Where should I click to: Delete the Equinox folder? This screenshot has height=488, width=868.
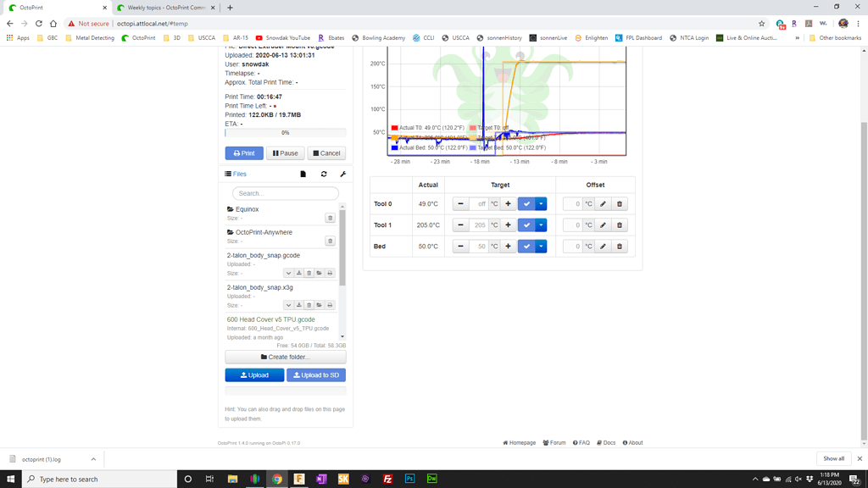[x=330, y=218]
